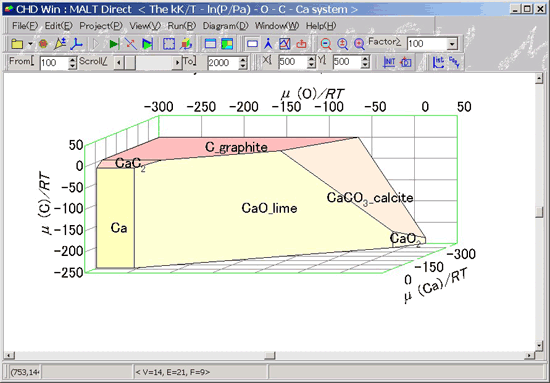Toggle the split color panel view icon

pos(227,44)
